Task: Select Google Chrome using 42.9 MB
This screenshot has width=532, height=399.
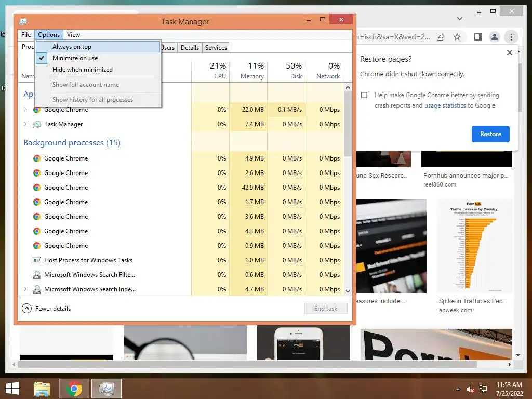Action: [181, 188]
